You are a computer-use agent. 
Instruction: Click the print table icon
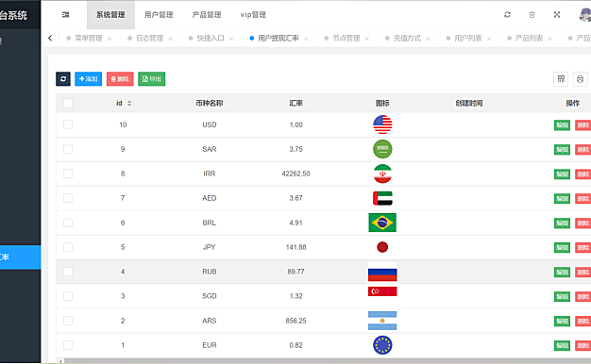pyautogui.click(x=580, y=79)
